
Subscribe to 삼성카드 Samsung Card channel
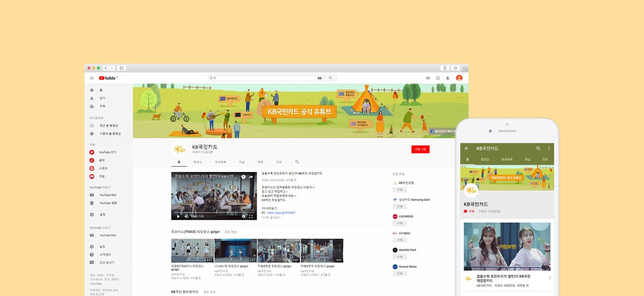pos(399,206)
